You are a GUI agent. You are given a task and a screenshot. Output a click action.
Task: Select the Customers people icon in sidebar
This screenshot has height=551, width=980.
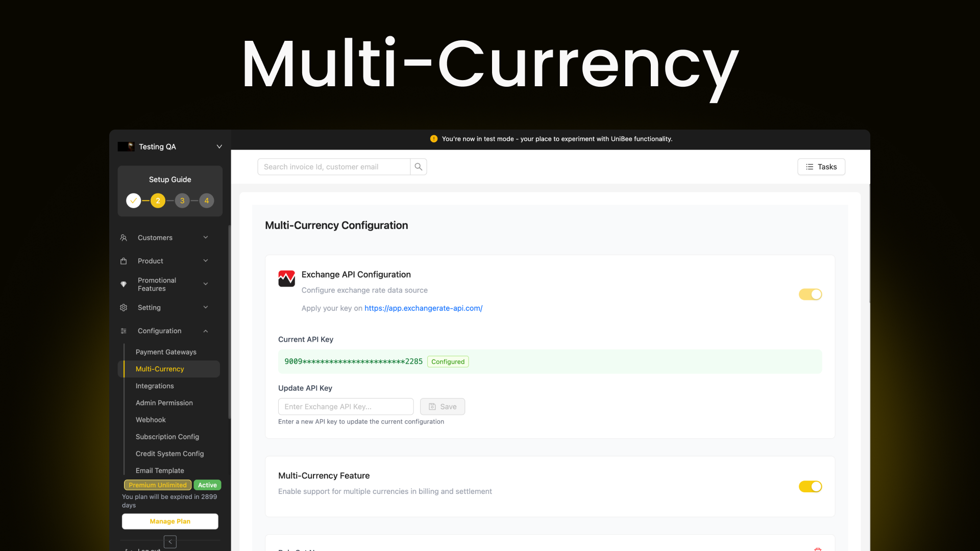(124, 237)
